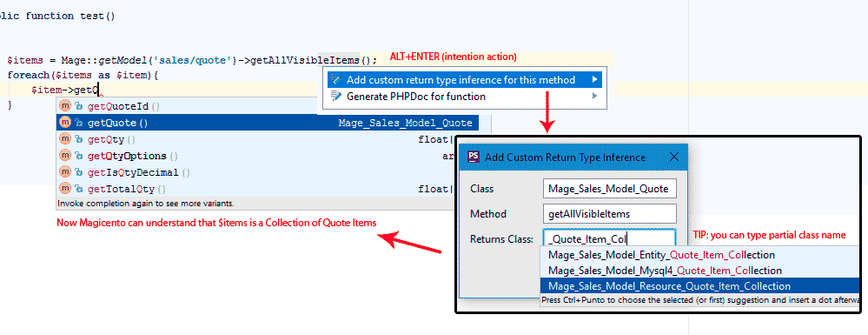Click the method icon beside getQty

pos(65,139)
